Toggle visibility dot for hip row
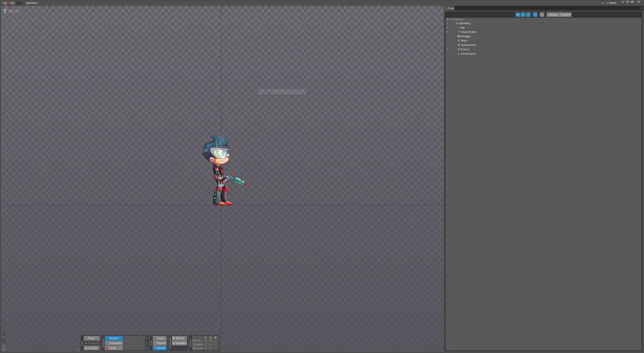644x353 pixels. (x=447, y=28)
